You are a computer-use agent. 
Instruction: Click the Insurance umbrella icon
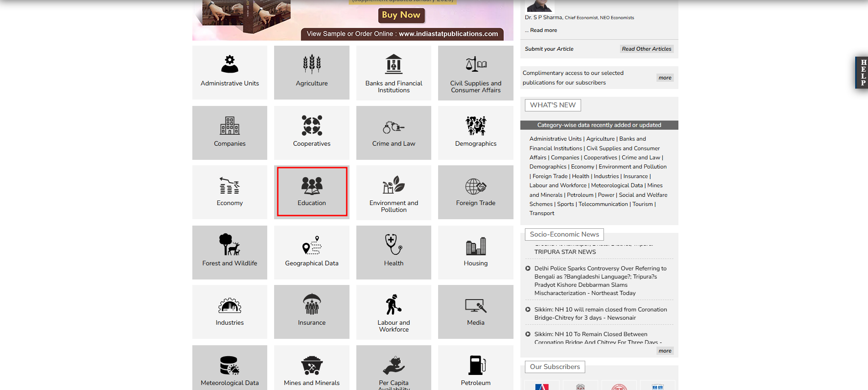coord(312,304)
